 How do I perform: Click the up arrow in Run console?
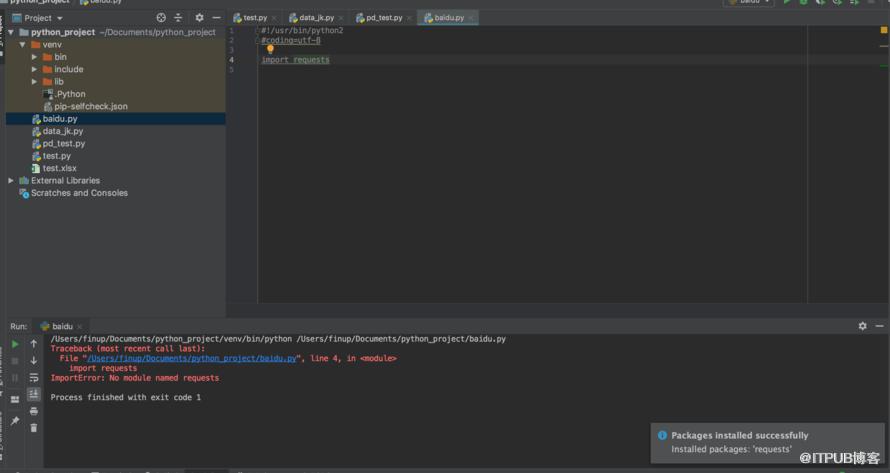tap(33, 344)
